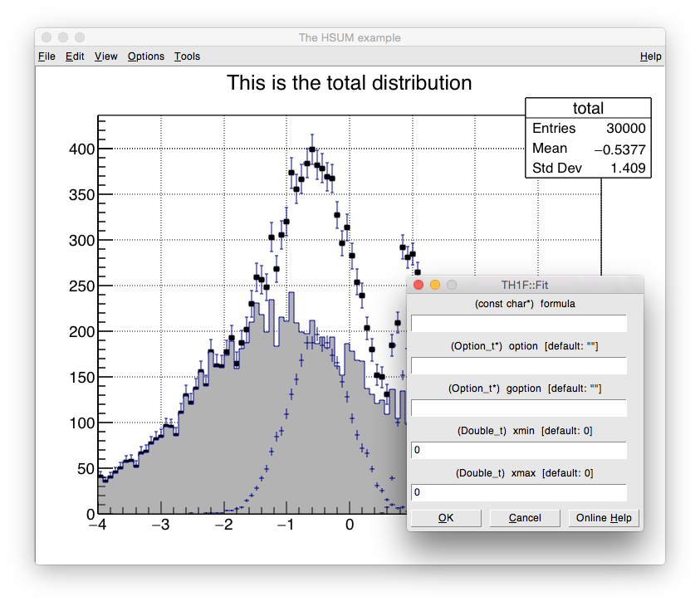Open the Options menu
Viewport: 700px width, 606px height.
[145, 56]
